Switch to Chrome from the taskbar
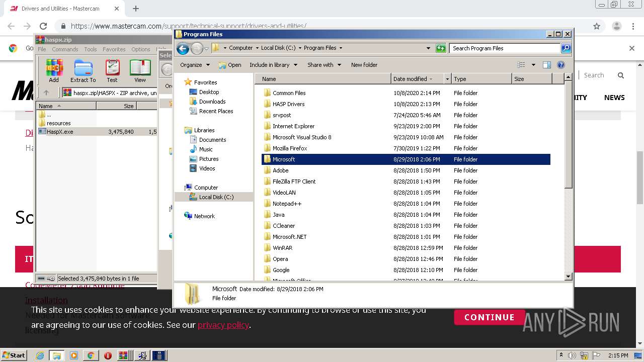Screen dimensions: 644x362 pos(91,355)
